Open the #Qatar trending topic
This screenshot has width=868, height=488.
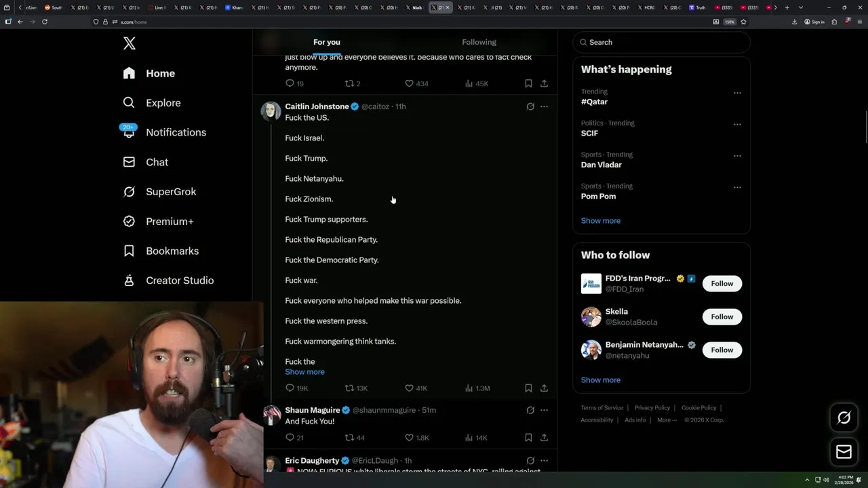tap(594, 102)
